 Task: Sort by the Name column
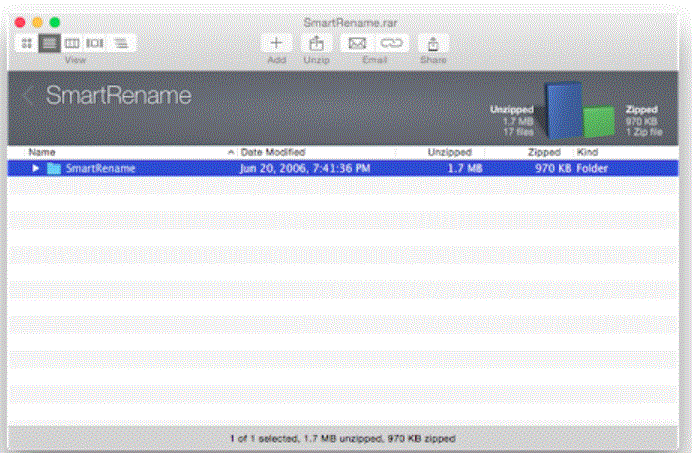click(x=42, y=152)
